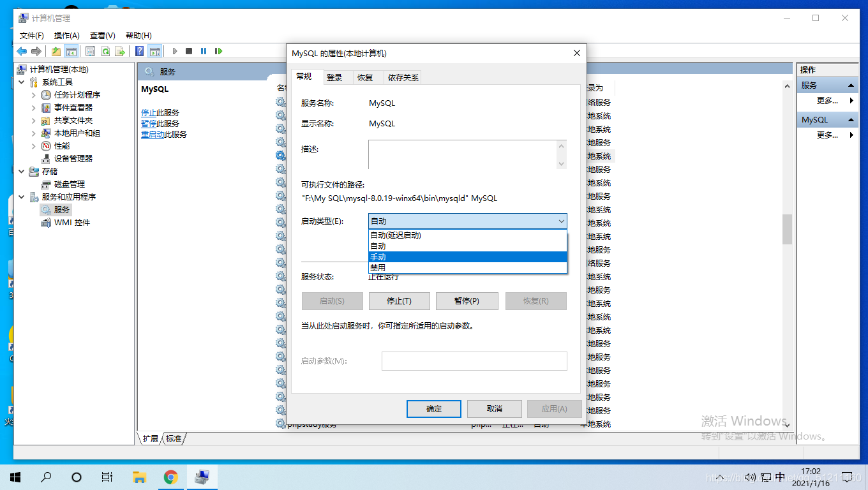Select WMI 控件 in the tree
This screenshot has width=868, height=490.
click(x=71, y=222)
